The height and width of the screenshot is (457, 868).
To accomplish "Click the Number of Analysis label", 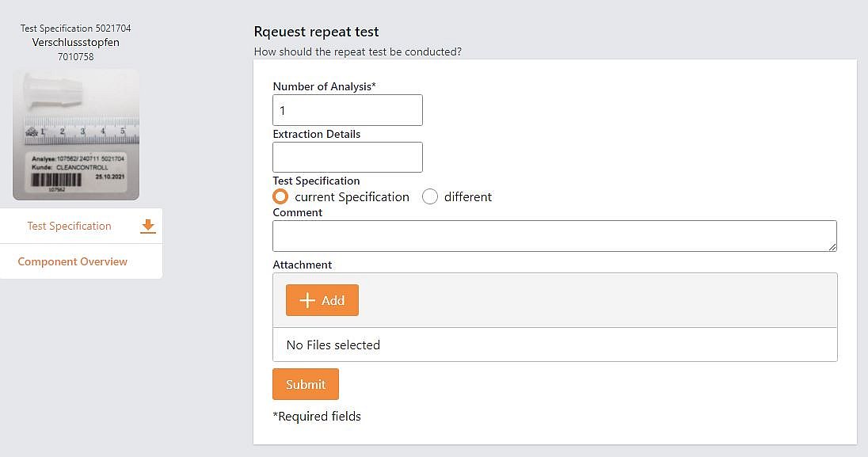I will click(324, 87).
